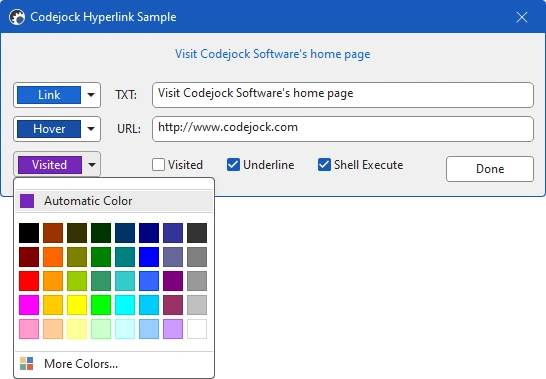Pick the light orange swatch in third row
This screenshot has width=546, height=379.
(53, 281)
